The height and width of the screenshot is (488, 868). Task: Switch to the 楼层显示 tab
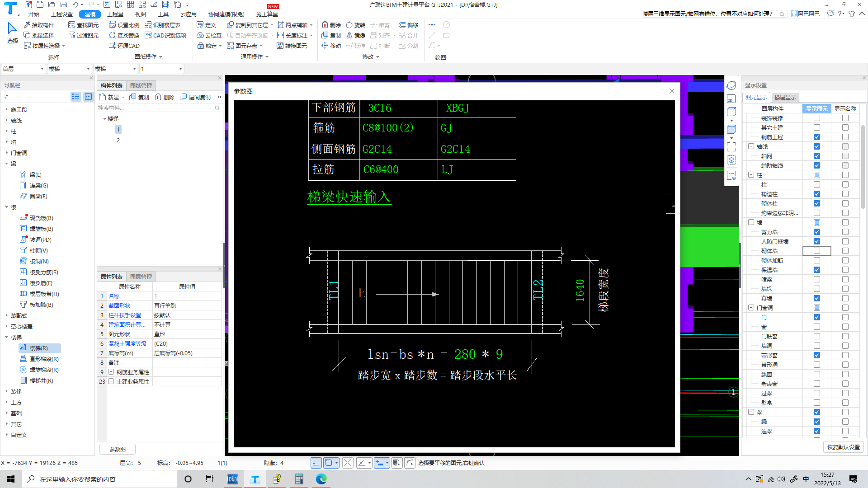(785, 97)
